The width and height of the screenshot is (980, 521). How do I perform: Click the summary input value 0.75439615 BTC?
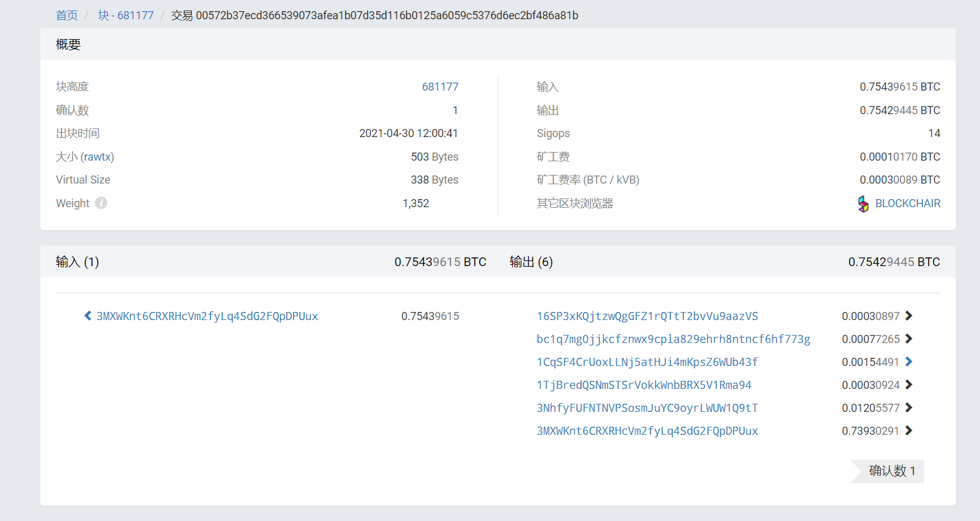900,87
